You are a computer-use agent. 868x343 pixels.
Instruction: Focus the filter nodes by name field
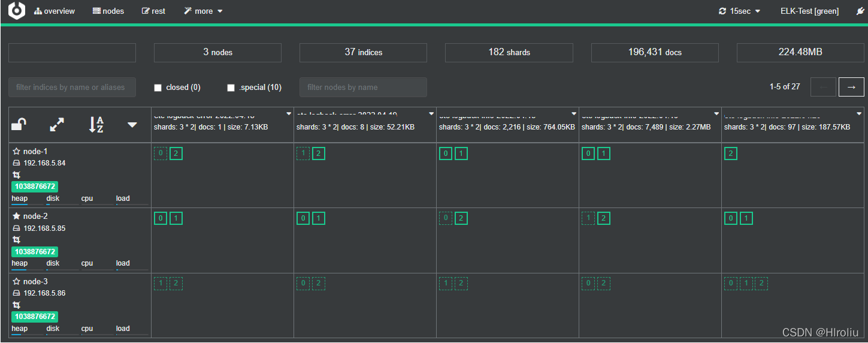(363, 87)
